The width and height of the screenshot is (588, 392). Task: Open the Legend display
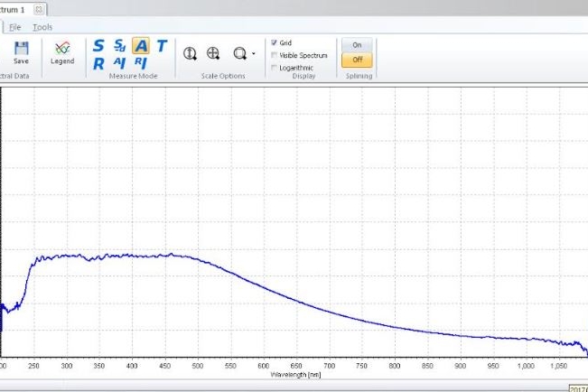[x=62, y=51]
